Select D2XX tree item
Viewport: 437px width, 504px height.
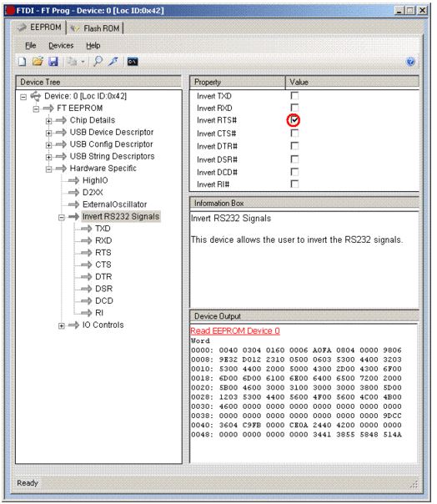[93, 193]
